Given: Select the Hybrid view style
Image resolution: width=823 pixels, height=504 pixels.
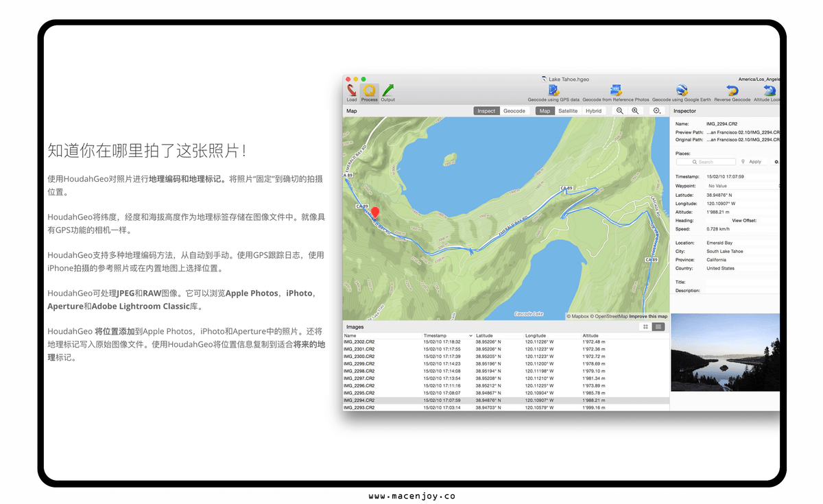Looking at the screenshot, I should [x=593, y=111].
